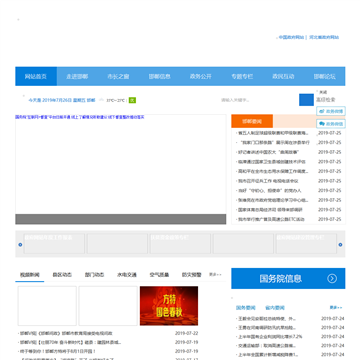Open the 政务公开 navigation item
The image size is (360, 360).
click(x=201, y=76)
